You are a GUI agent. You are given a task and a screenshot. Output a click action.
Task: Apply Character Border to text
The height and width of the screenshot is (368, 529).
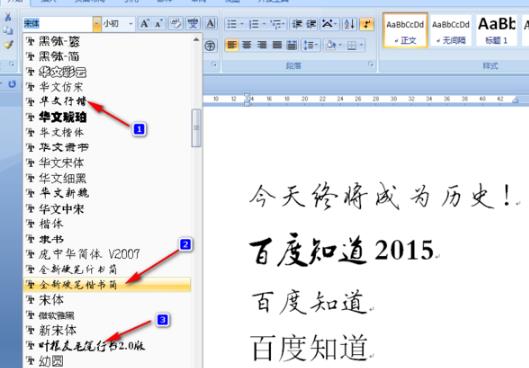pos(211,24)
